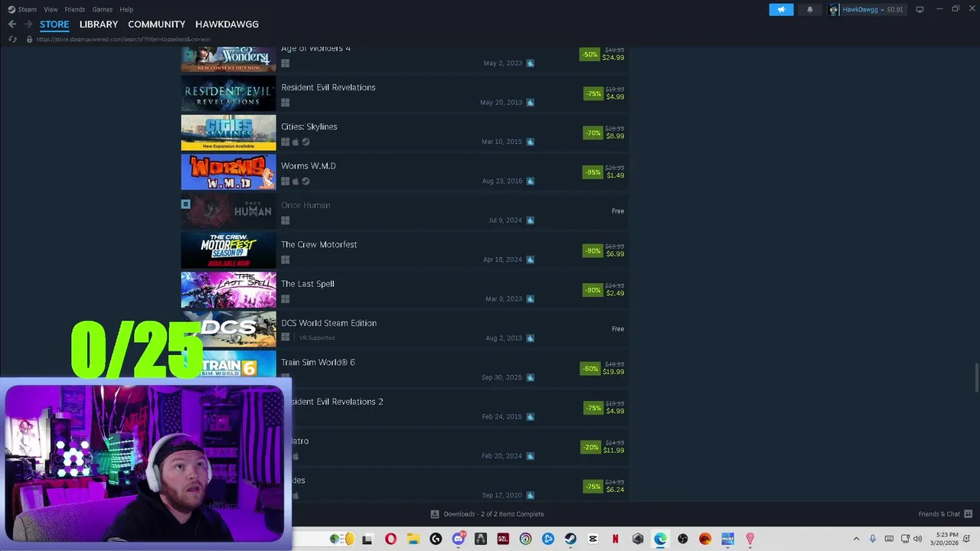Click Downloads - 2 of 2 Items Complete

click(494, 514)
